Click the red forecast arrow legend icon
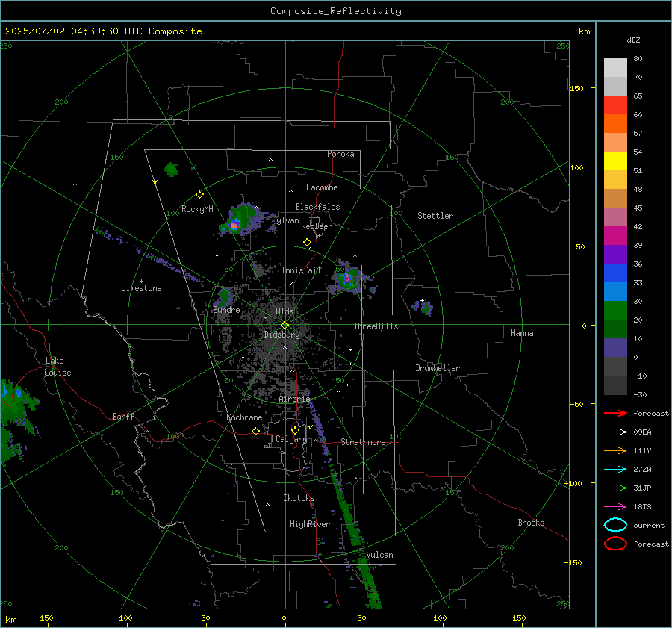 click(615, 413)
